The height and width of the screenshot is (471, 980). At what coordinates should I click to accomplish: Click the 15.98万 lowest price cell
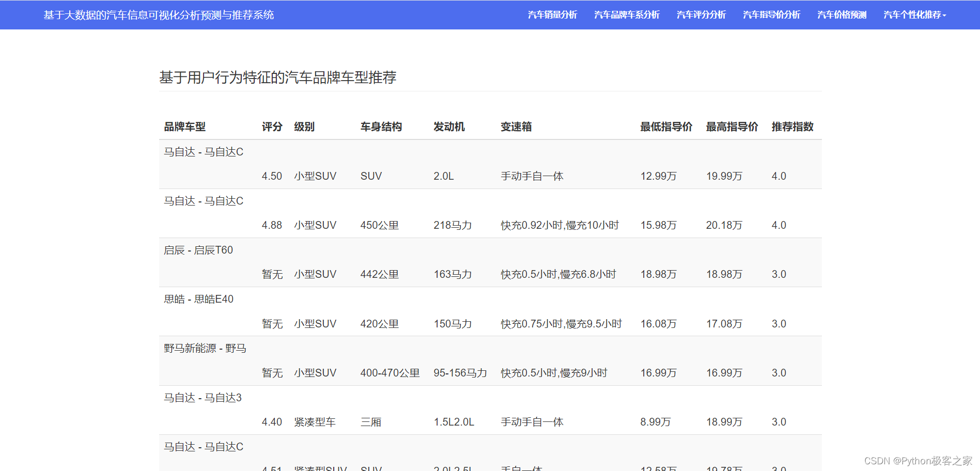[659, 225]
